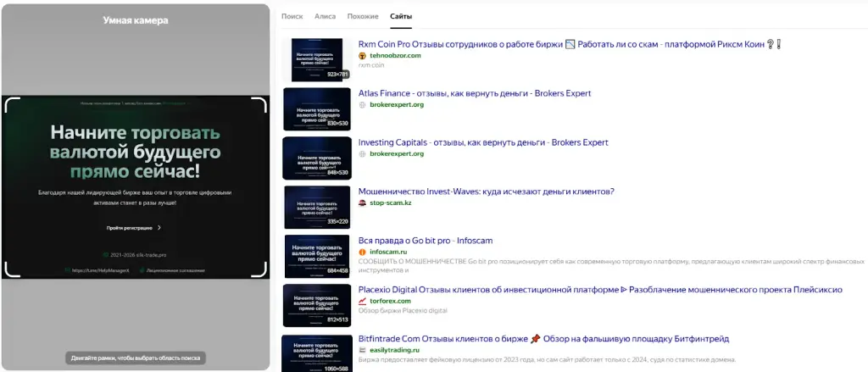Click torforex.com chart favicon
This screenshot has width=868, height=372.
coord(363,301)
